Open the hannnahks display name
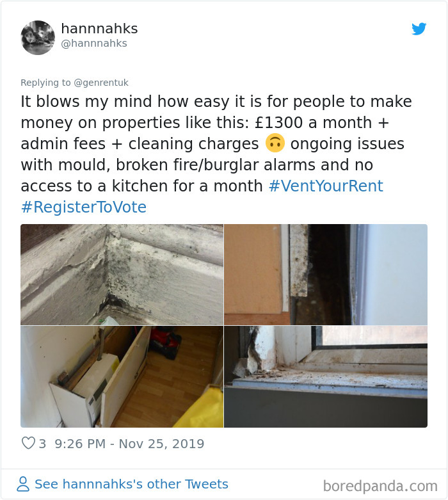This screenshot has width=448, height=500. coord(99,28)
